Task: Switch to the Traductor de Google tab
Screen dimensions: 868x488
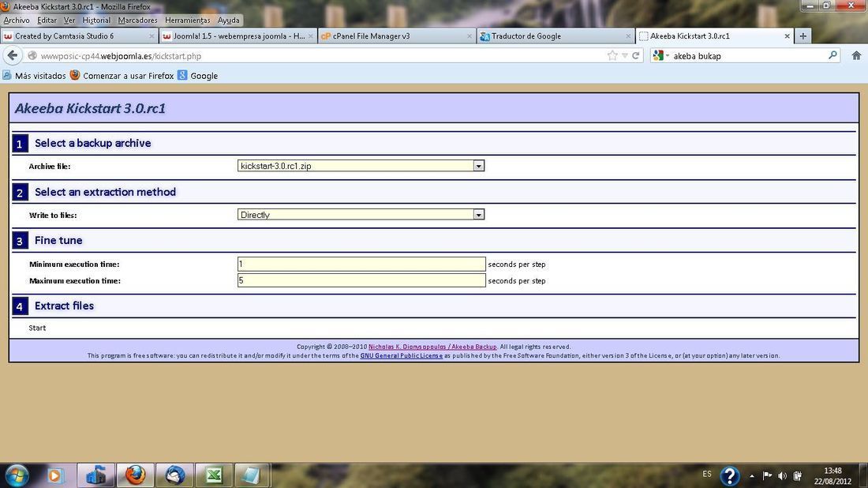Action: point(556,36)
